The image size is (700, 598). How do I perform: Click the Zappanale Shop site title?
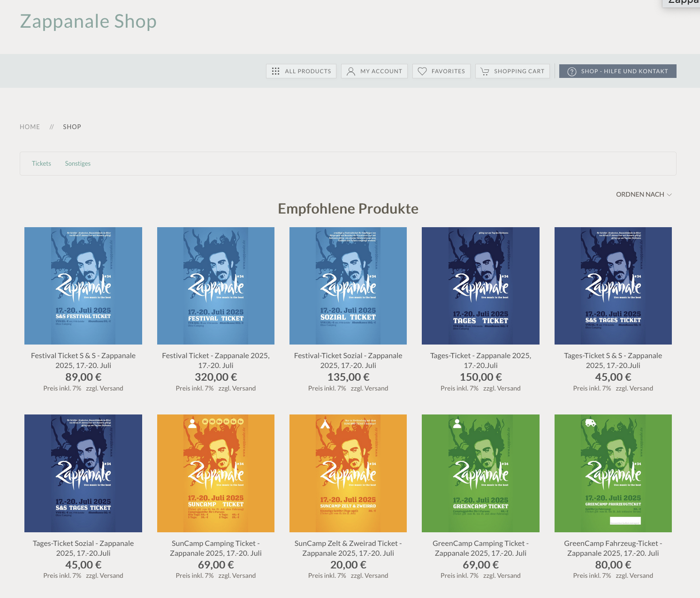pos(88,22)
